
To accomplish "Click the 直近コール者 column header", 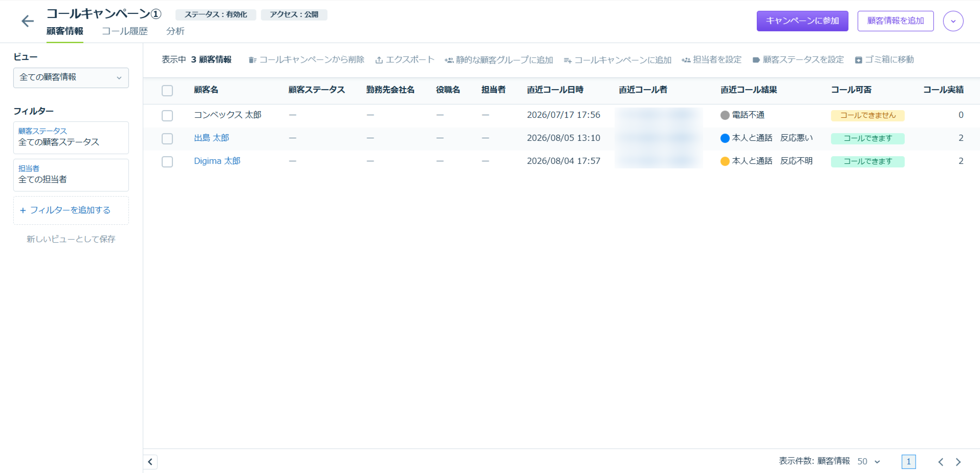I will tap(643, 90).
